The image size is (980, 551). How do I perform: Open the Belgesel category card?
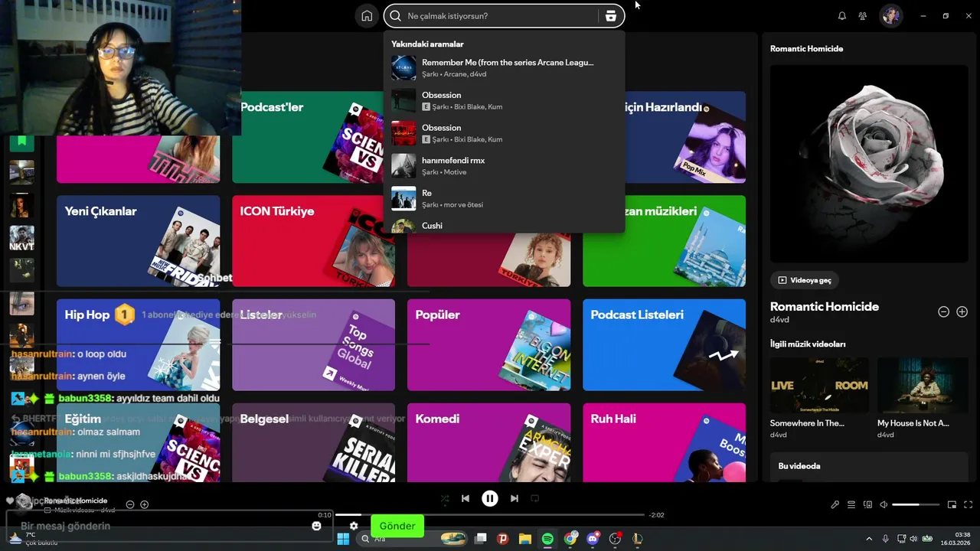point(313,442)
